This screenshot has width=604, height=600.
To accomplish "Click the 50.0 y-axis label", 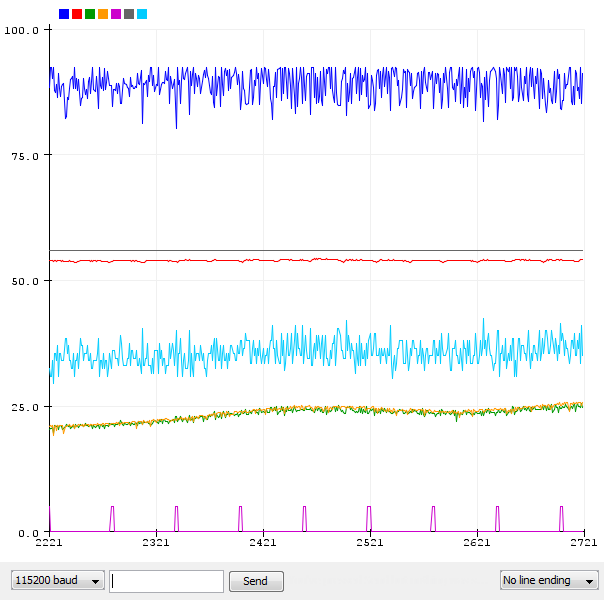I will pos(24,282).
